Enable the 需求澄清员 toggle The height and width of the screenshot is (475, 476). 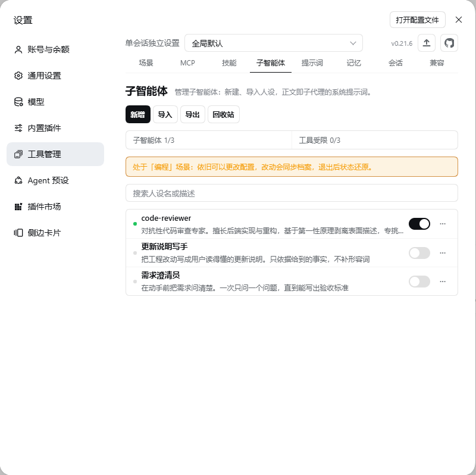click(419, 281)
